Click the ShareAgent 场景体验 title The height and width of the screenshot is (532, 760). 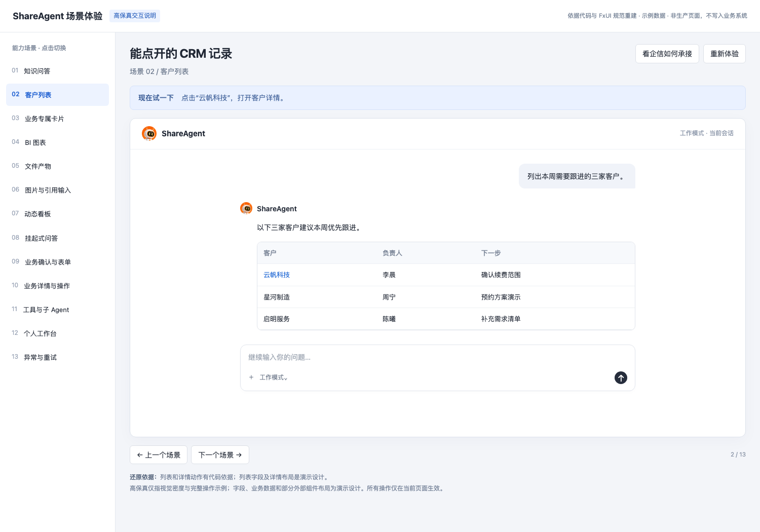tap(58, 16)
